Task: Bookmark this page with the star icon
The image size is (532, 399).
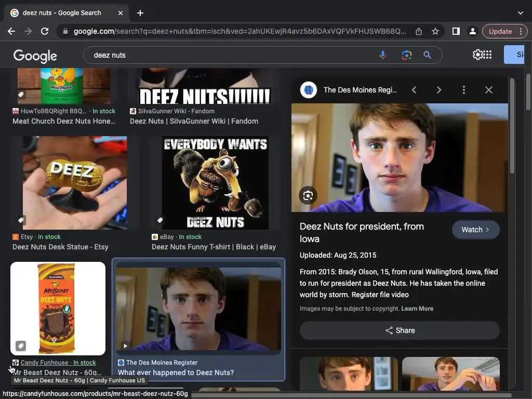Action: pyautogui.click(x=435, y=31)
